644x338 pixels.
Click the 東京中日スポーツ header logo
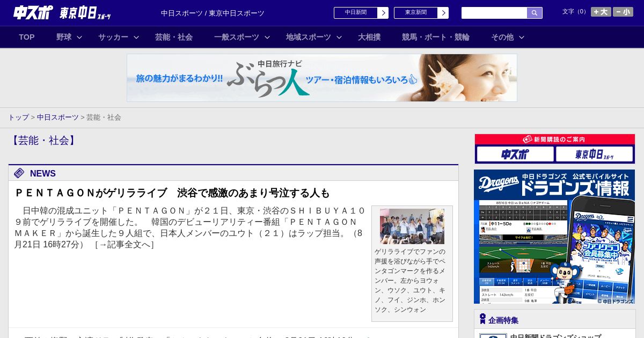[x=85, y=13]
